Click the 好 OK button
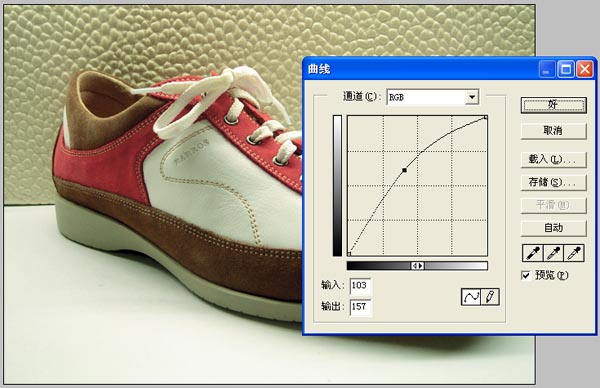Screen dimensions: 600x388 pyautogui.click(x=553, y=104)
